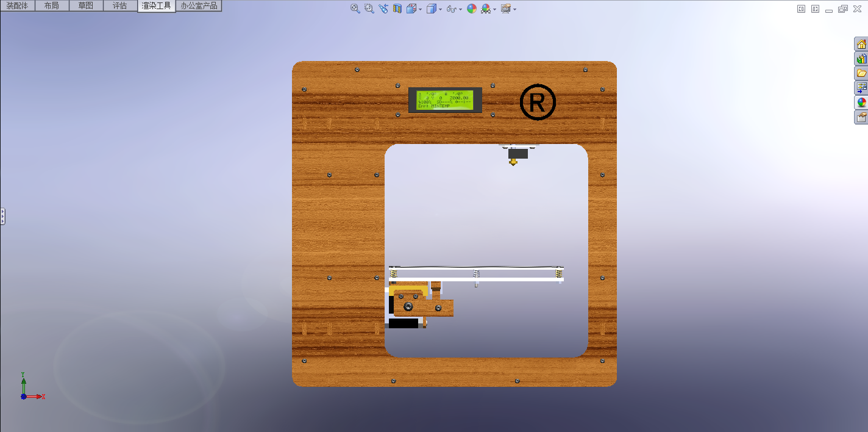Open the 评估 tab
The width and height of the screenshot is (868, 432).
click(x=120, y=5)
